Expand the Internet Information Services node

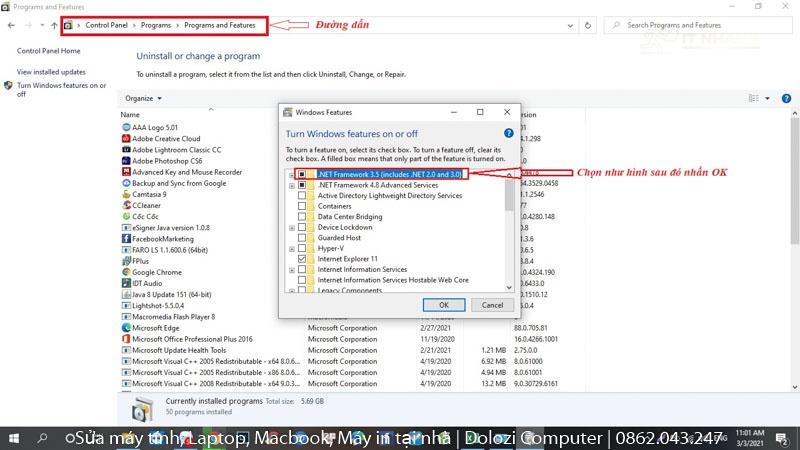[x=292, y=270]
